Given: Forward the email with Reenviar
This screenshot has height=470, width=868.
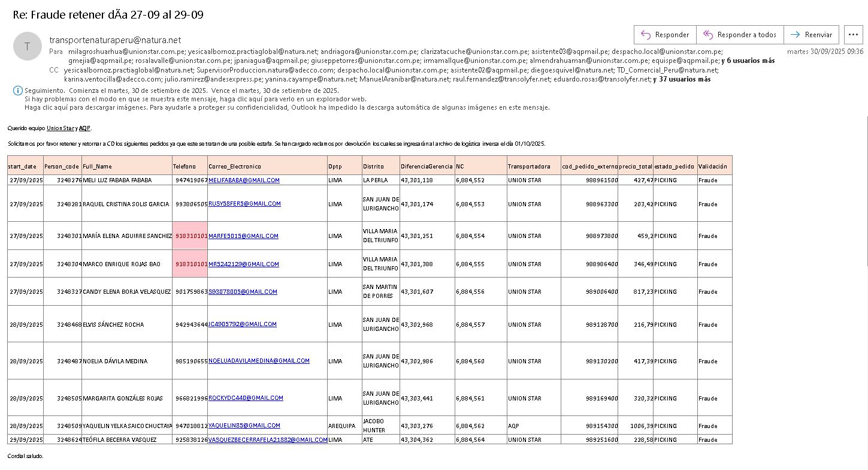Looking at the screenshot, I should tap(812, 35).
